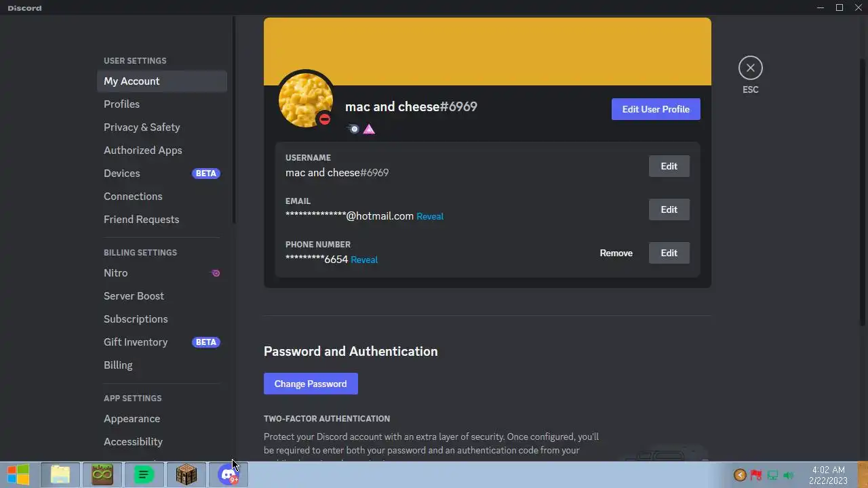Open Accessibility app settings
Viewport: 868px width, 488px height.
coord(162,441)
